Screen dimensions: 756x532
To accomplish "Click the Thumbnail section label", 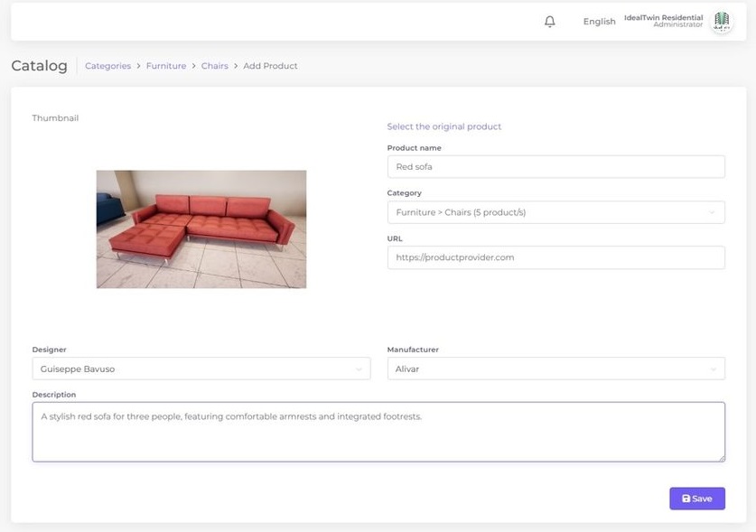I will [x=55, y=118].
